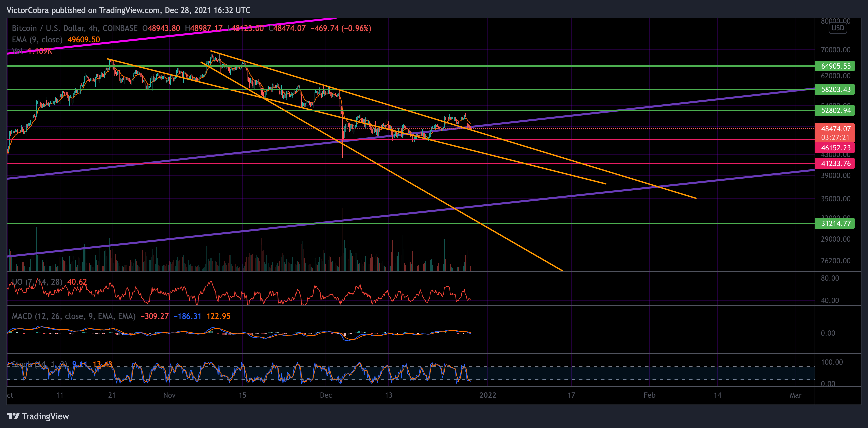Click the 46152.23 red price label
The height and width of the screenshot is (428, 868).
(x=834, y=148)
